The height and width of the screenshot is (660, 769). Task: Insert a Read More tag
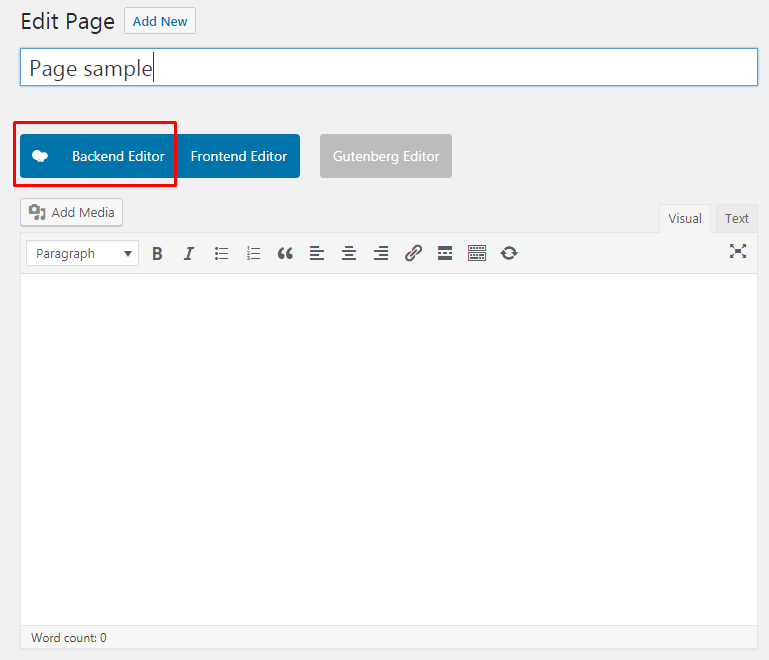[445, 254]
